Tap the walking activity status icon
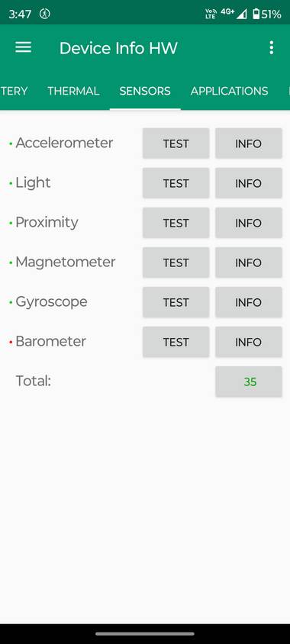This screenshot has width=290, height=644. point(45,14)
